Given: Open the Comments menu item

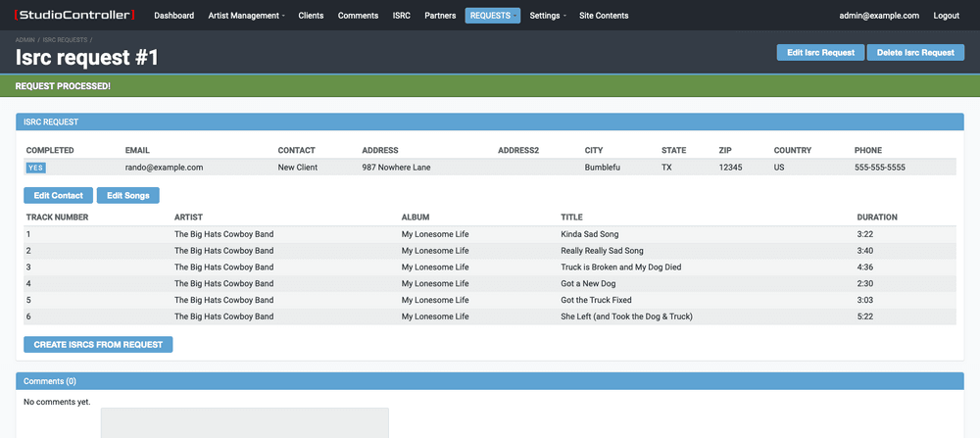Looking at the screenshot, I should click(358, 16).
